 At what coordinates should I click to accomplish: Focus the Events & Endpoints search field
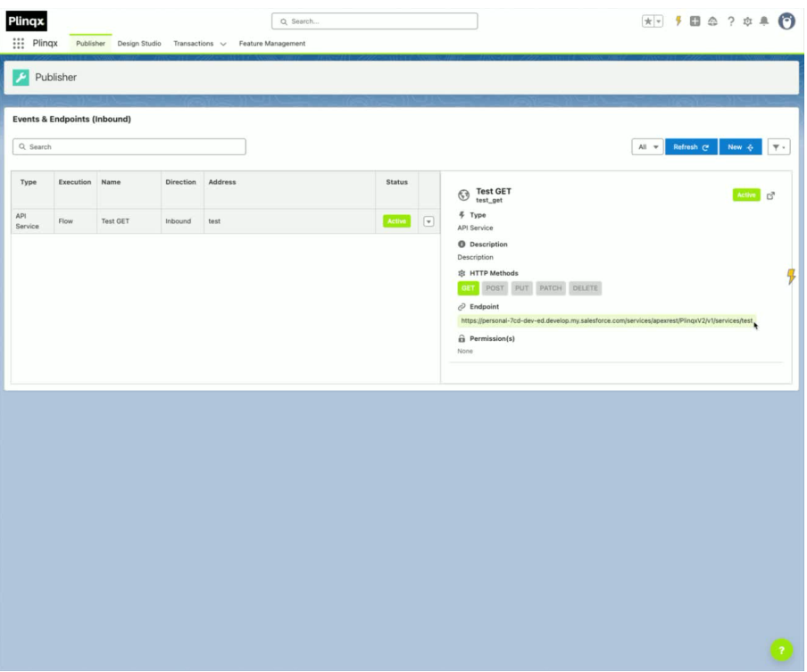129,146
